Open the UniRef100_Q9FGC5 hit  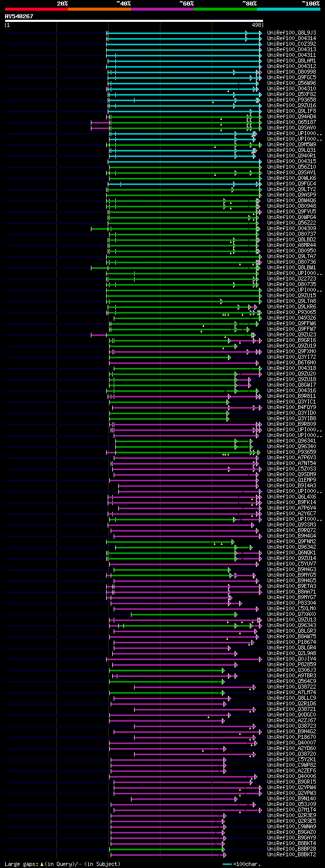[x=292, y=77]
